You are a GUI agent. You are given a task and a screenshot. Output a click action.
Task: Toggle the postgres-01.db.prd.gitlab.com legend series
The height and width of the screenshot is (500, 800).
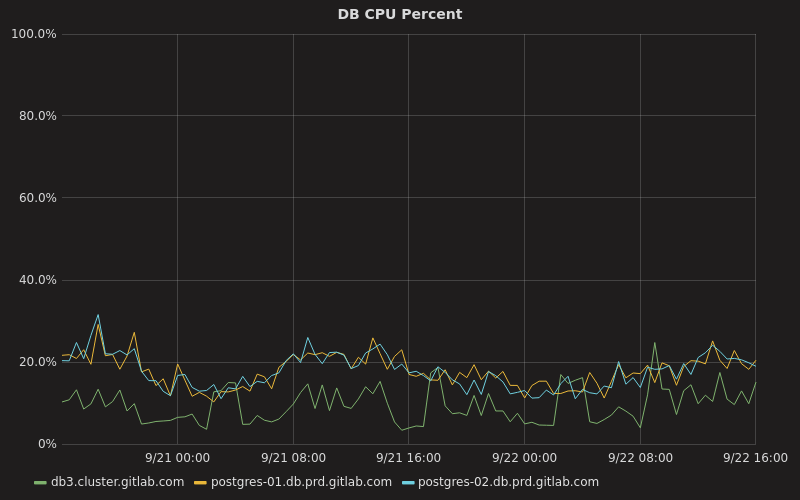click(x=300, y=482)
